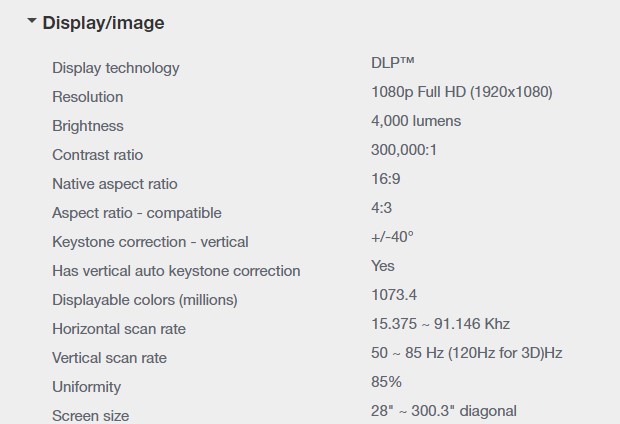Click the Has vertical auto keystone correction label
The width and height of the screenshot is (620, 424).
(176, 271)
